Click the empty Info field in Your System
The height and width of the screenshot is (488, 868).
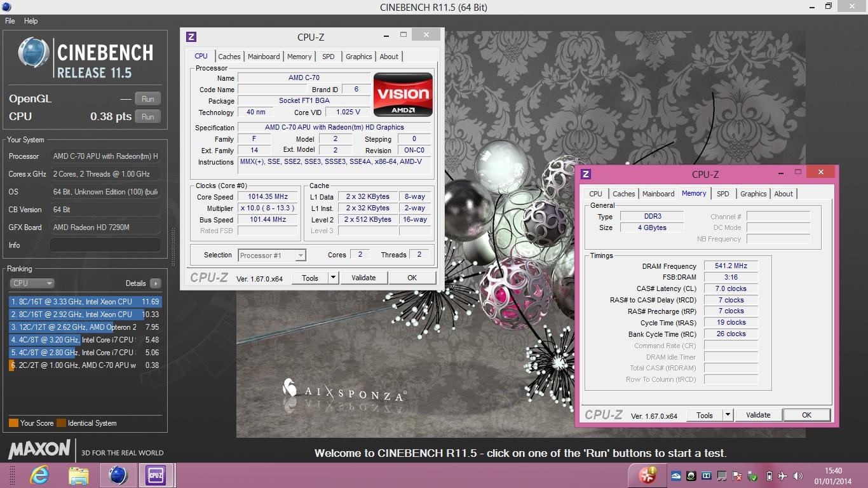(x=105, y=245)
